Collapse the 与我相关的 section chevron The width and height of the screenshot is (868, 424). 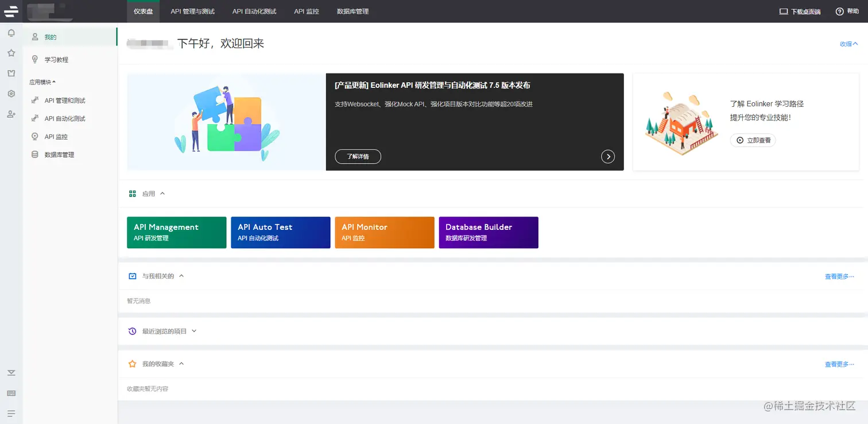point(181,276)
